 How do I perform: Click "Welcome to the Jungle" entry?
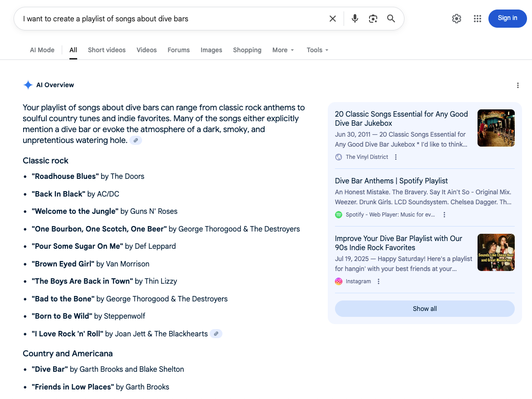coord(104,212)
